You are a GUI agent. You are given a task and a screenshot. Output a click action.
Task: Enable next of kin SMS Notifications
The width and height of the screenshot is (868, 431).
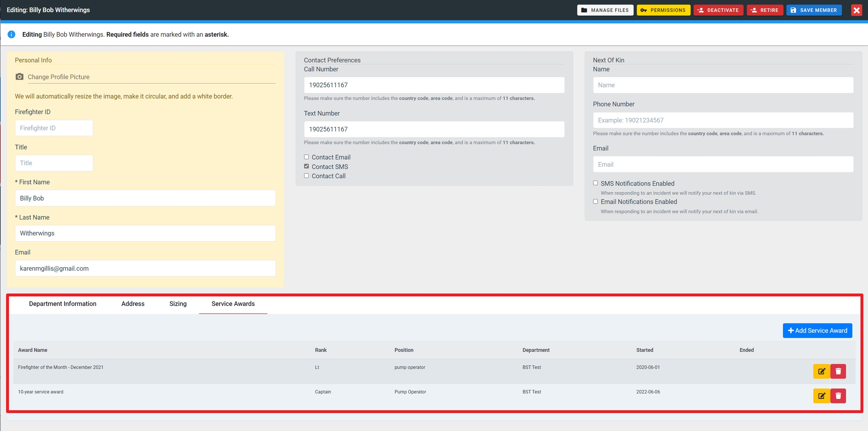[x=595, y=183]
